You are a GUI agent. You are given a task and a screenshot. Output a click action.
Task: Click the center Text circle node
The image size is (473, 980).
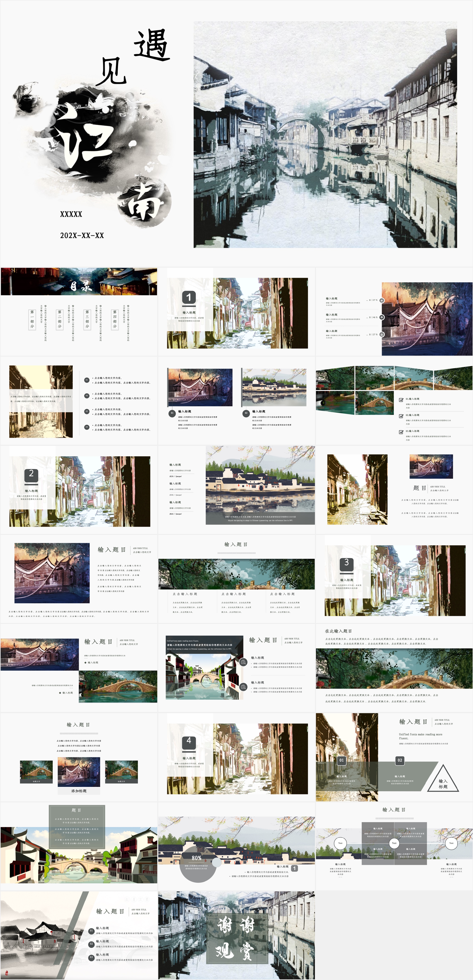coord(394,843)
